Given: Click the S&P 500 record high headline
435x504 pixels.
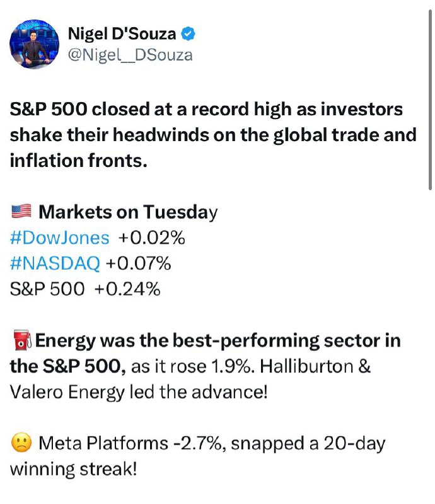Looking at the screenshot, I should pos(213,135).
